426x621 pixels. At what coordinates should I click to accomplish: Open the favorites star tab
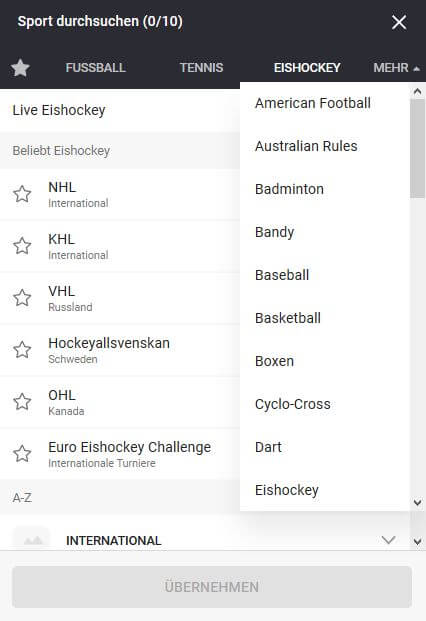[x=20, y=68]
